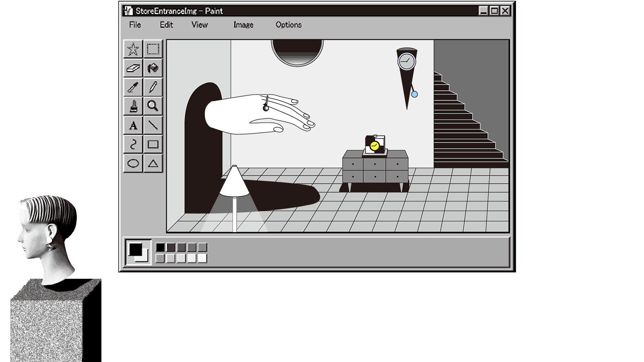Screen dimensions: 644x362
Task: Open the File menu
Action: (135, 25)
